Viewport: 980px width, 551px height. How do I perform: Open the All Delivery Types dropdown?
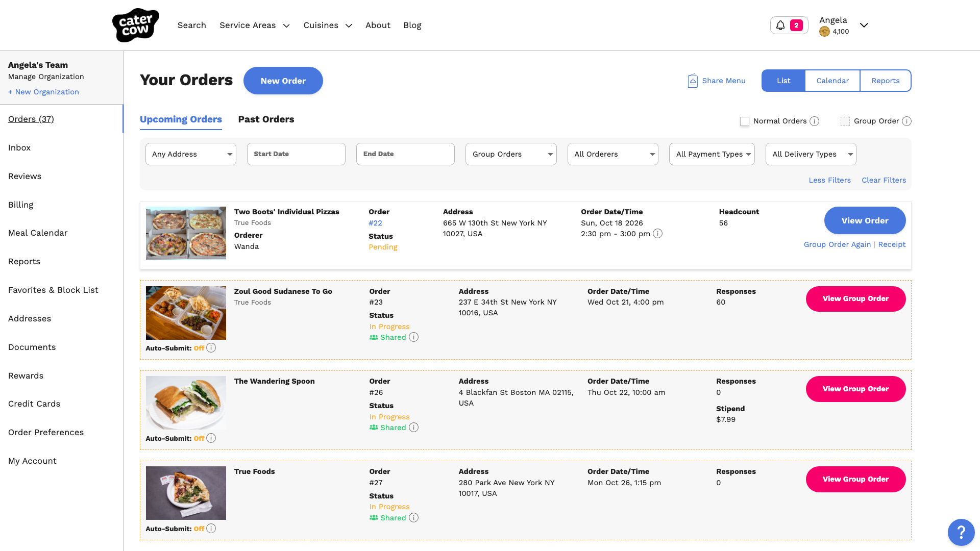click(811, 154)
